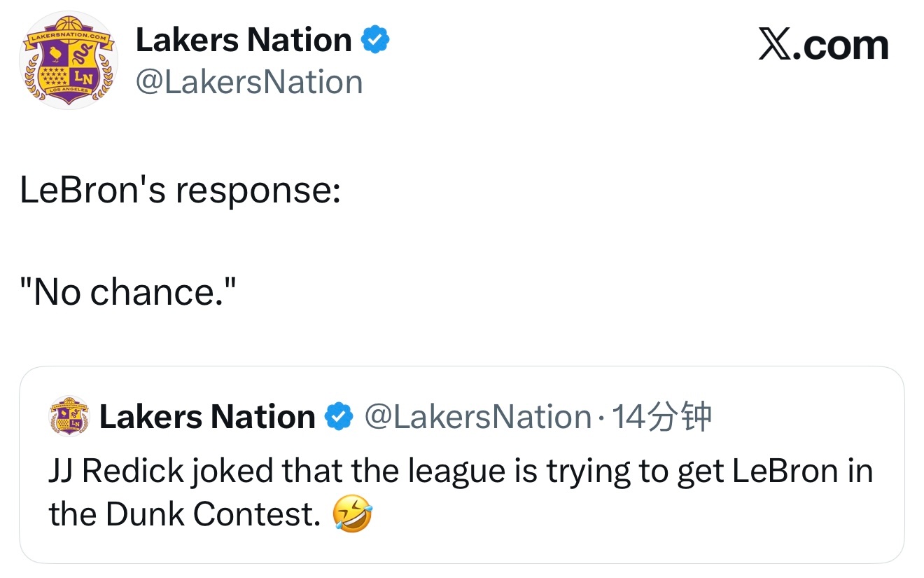Click the 14分钟 timestamp on the quoted tweet
The image size is (924, 578).
pos(661,418)
